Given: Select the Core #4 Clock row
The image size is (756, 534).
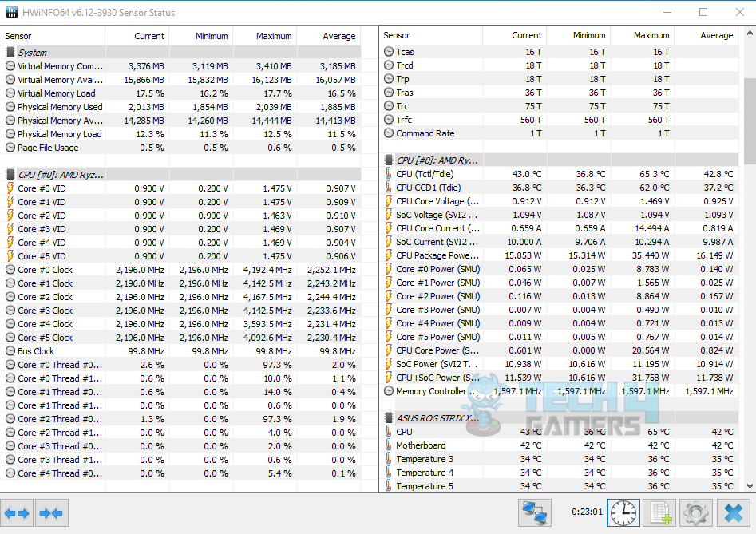Looking at the screenshot, I should 180,324.
